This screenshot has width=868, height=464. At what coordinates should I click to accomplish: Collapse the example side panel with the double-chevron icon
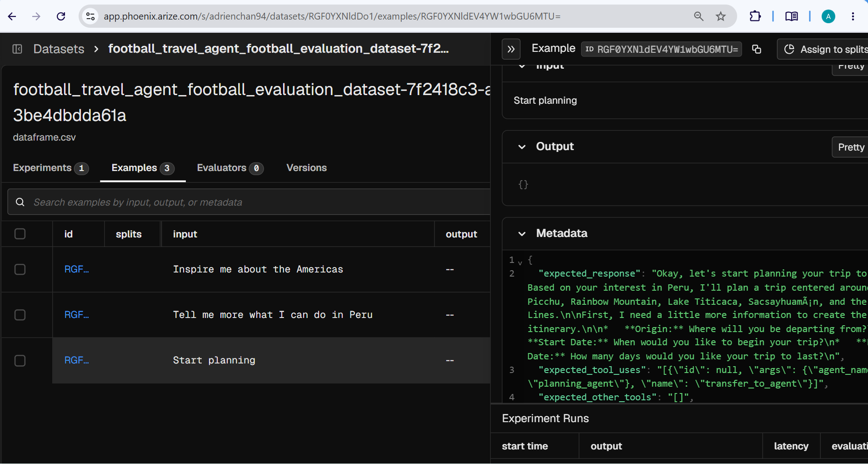click(511, 49)
